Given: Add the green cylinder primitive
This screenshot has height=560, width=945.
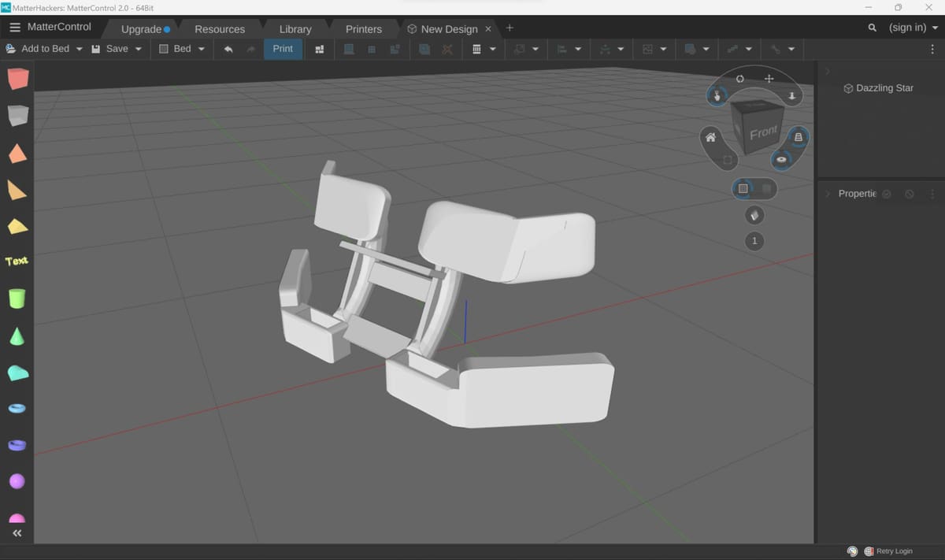Looking at the screenshot, I should tap(17, 299).
